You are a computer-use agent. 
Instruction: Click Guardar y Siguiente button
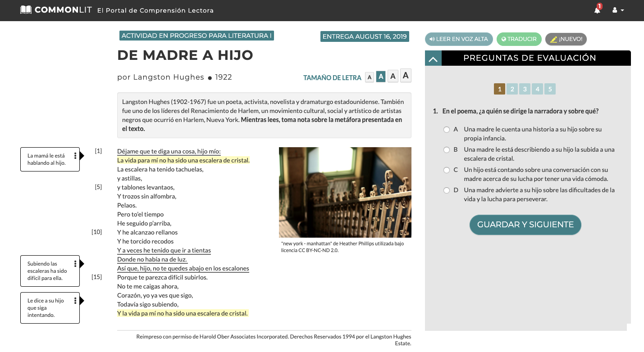pos(525,225)
